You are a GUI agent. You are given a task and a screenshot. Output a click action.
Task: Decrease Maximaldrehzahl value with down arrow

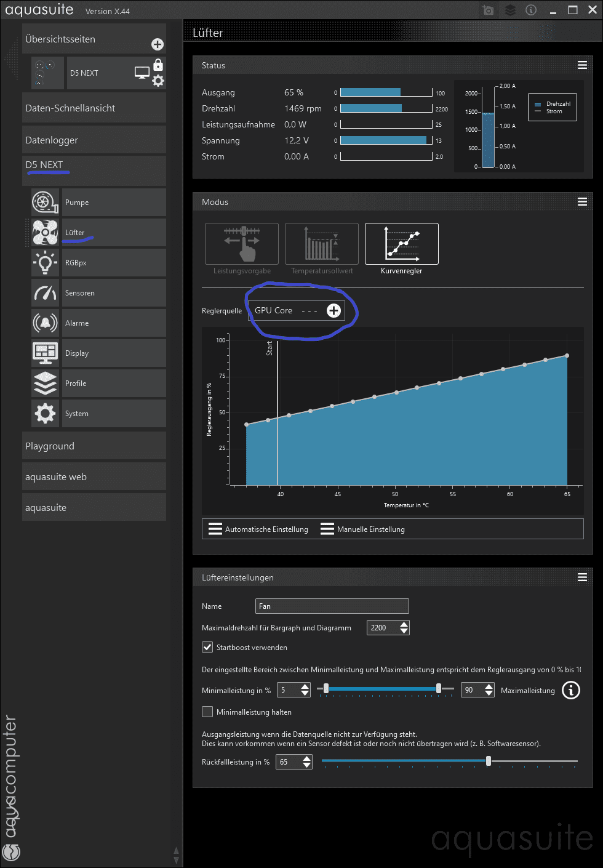tap(404, 631)
